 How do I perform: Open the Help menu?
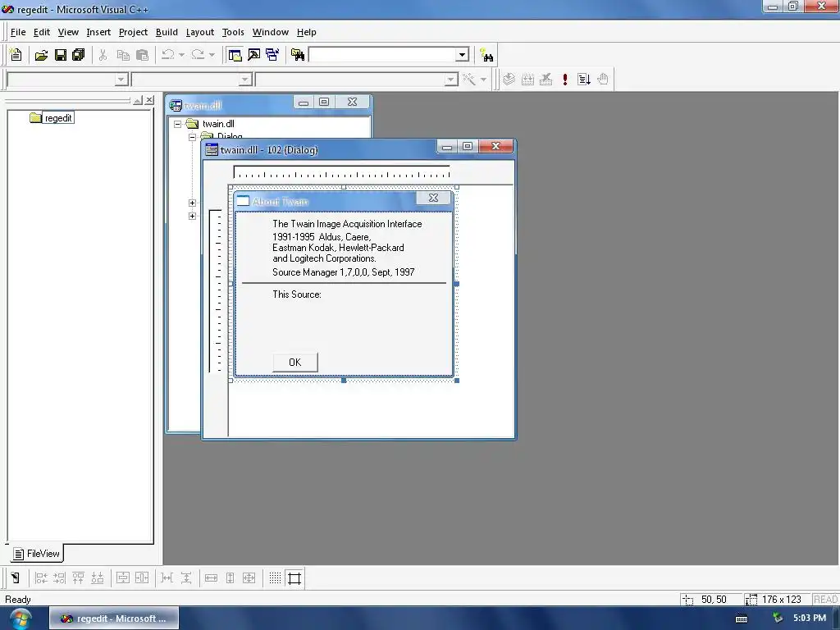[x=307, y=32]
